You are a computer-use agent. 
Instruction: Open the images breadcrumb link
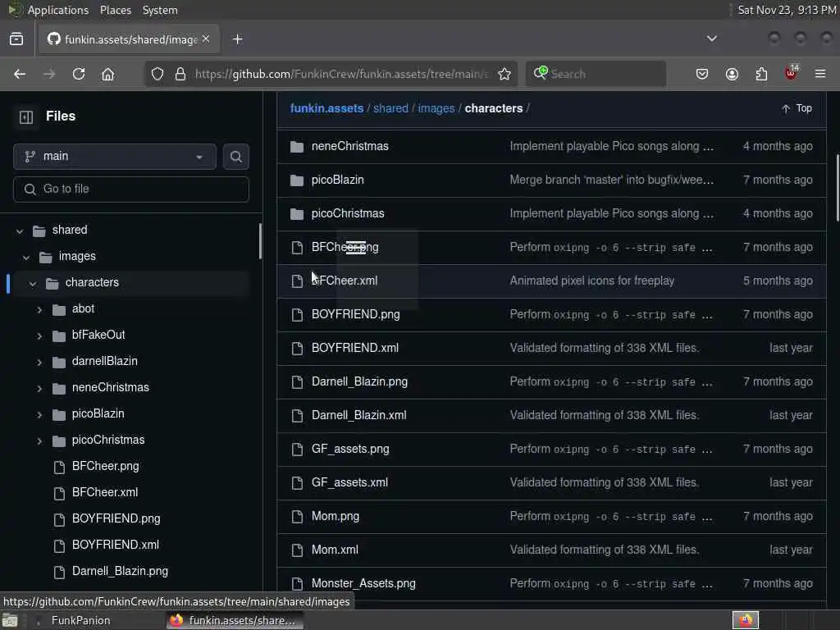[x=436, y=108]
